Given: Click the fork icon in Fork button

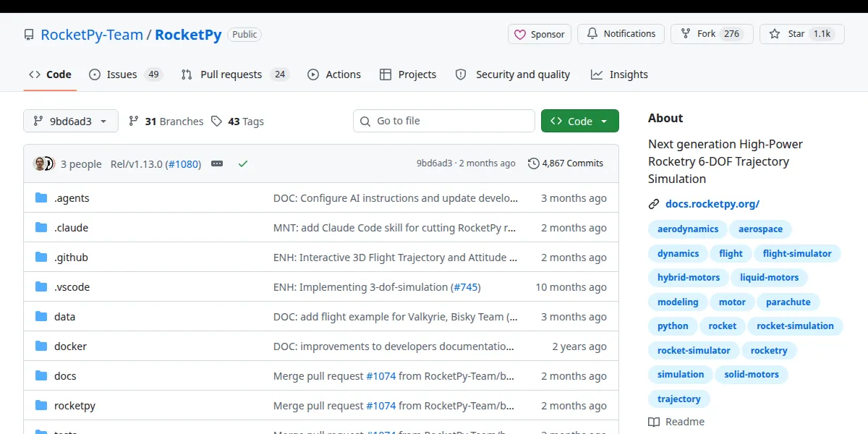Looking at the screenshot, I should coord(686,34).
